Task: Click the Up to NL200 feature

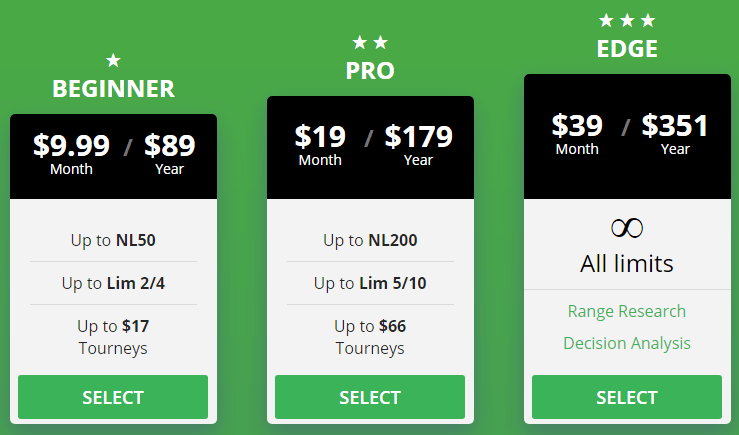Action: tap(370, 240)
